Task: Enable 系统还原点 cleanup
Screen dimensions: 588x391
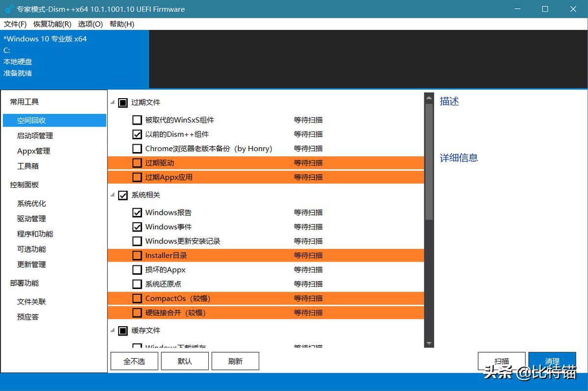Action: 137,284
